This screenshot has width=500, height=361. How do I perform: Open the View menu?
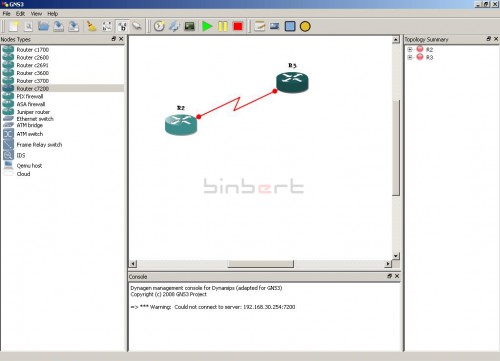pyautogui.click(x=36, y=14)
